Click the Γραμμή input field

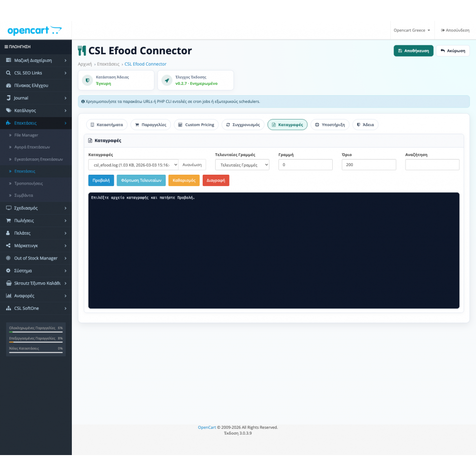[306, 165]
